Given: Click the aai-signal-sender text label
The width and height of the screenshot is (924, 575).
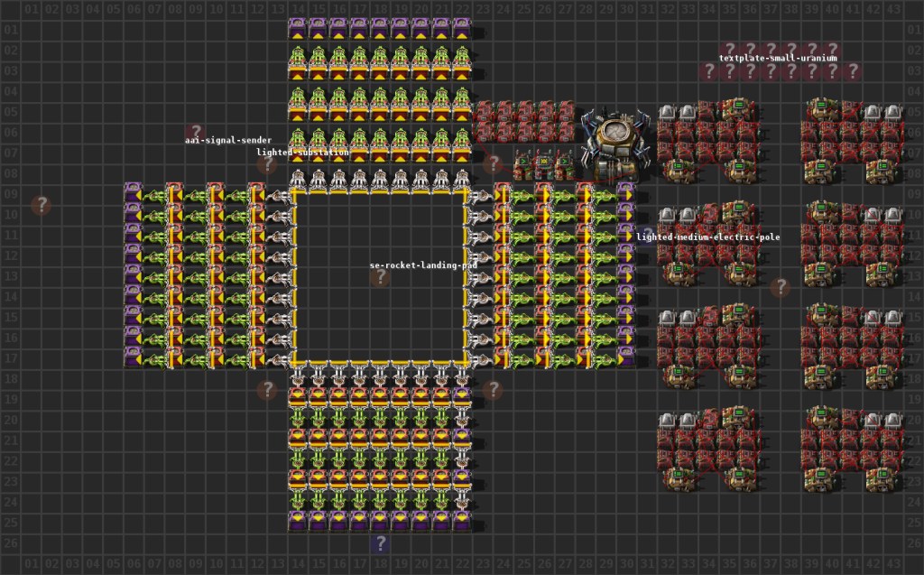Looking at the screenshot, I should (x=228, y=140).
